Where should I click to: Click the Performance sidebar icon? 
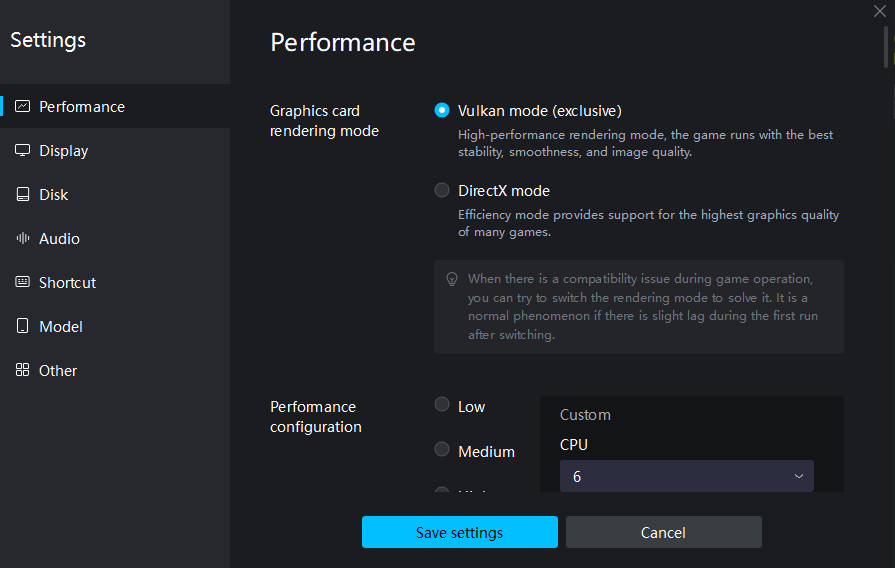click(x=22, y=107)
